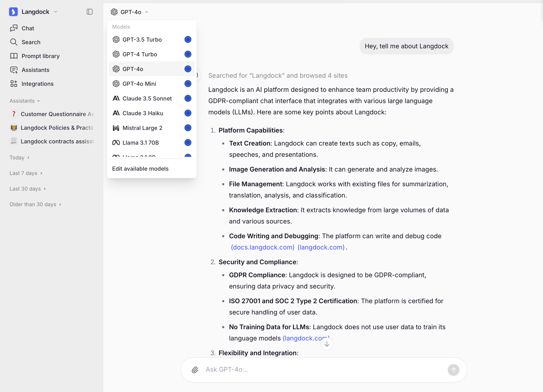
Task: Open the docs.langdock.com source link
Action: pos(262,247)
